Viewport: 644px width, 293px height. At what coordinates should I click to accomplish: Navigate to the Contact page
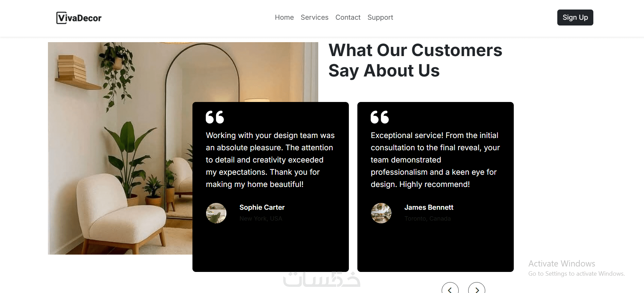coord(348,17)
